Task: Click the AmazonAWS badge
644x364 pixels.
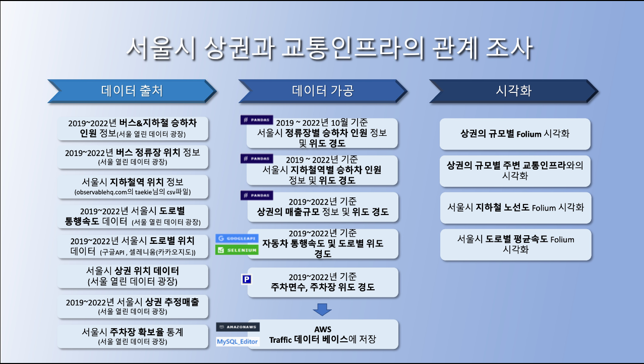Action: pyautogui.click(x=238, y=327)
